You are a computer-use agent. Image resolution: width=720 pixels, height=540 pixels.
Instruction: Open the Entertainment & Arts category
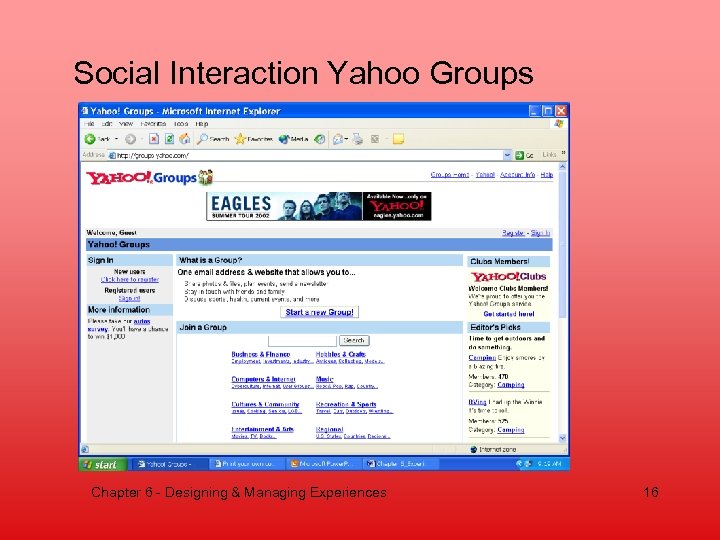click(262, 429)
